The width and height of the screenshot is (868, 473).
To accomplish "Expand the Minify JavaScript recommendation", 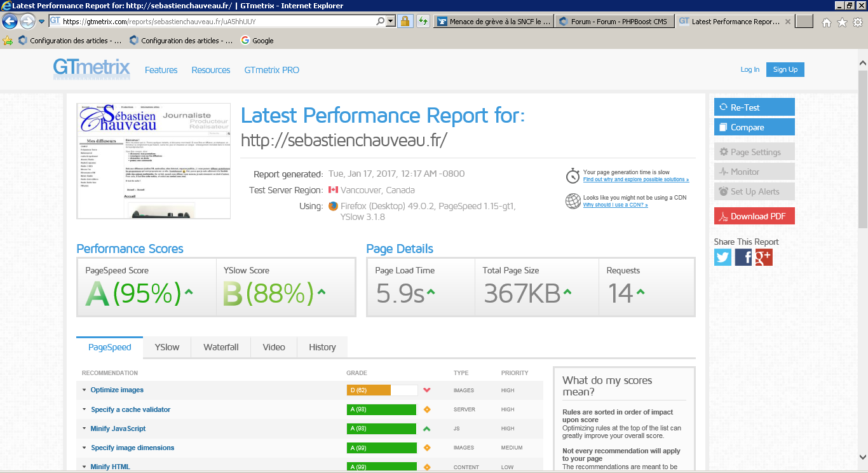I will [x=118, y=428].
